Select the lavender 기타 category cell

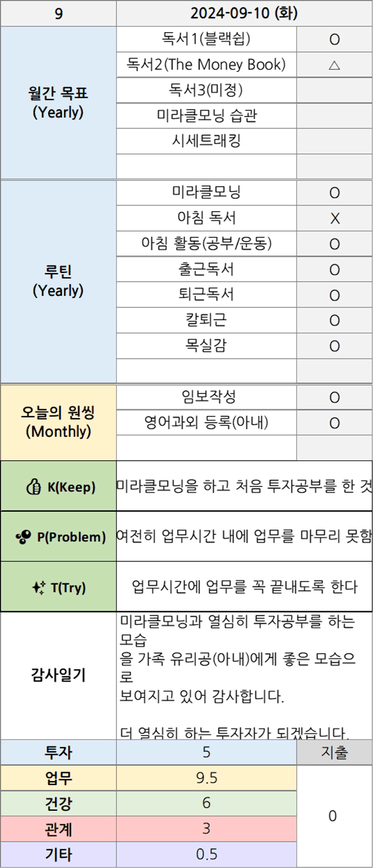click(58, 855)
